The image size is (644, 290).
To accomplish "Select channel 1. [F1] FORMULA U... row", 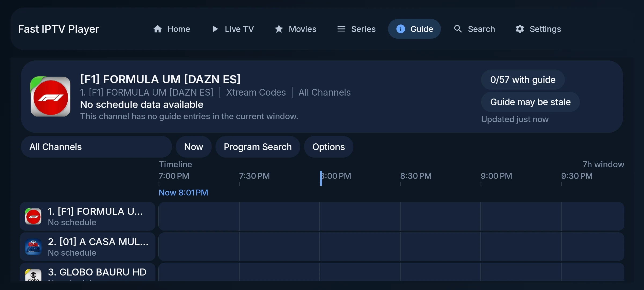I will pos(87,216).
